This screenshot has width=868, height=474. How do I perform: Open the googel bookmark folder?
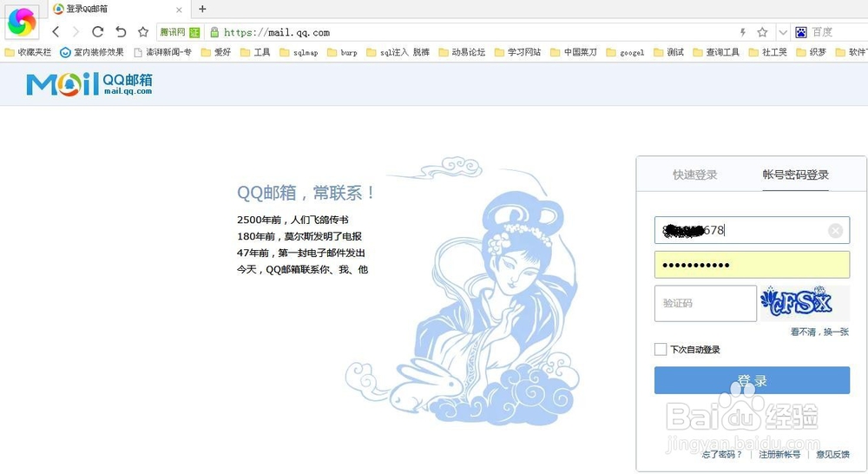tap(626, 52)
